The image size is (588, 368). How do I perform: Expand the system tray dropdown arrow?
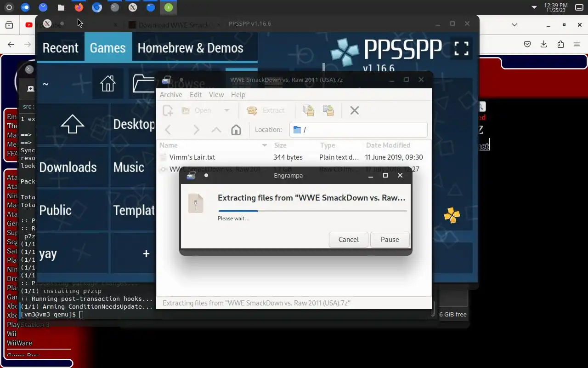pyautogui.click(x=534, y=7)
